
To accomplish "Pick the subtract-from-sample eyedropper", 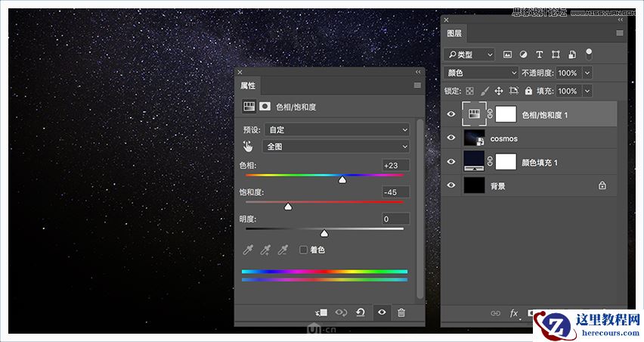I will point(283,250).
